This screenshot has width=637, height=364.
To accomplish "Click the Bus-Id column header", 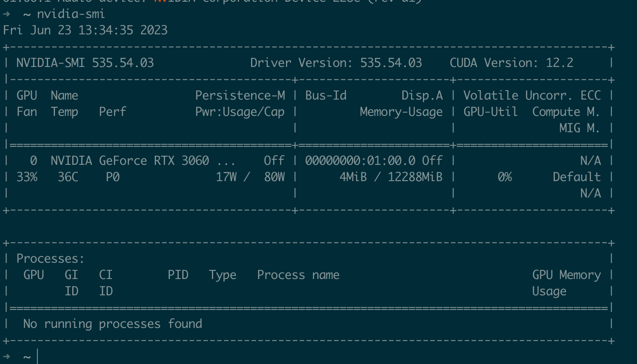I will pos(326,96).
